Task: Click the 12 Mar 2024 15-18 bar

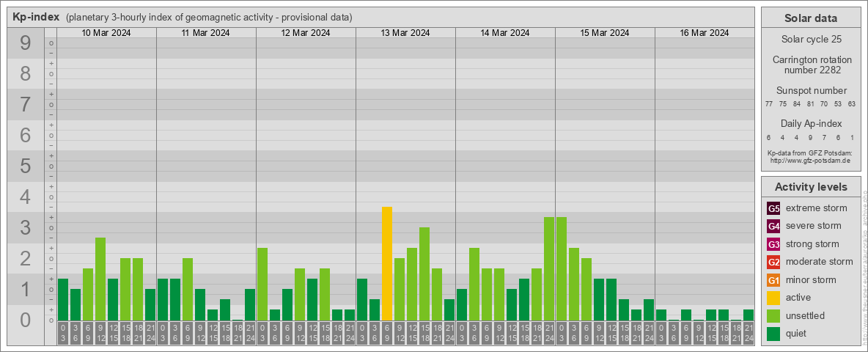Action: tap(324, 295)
